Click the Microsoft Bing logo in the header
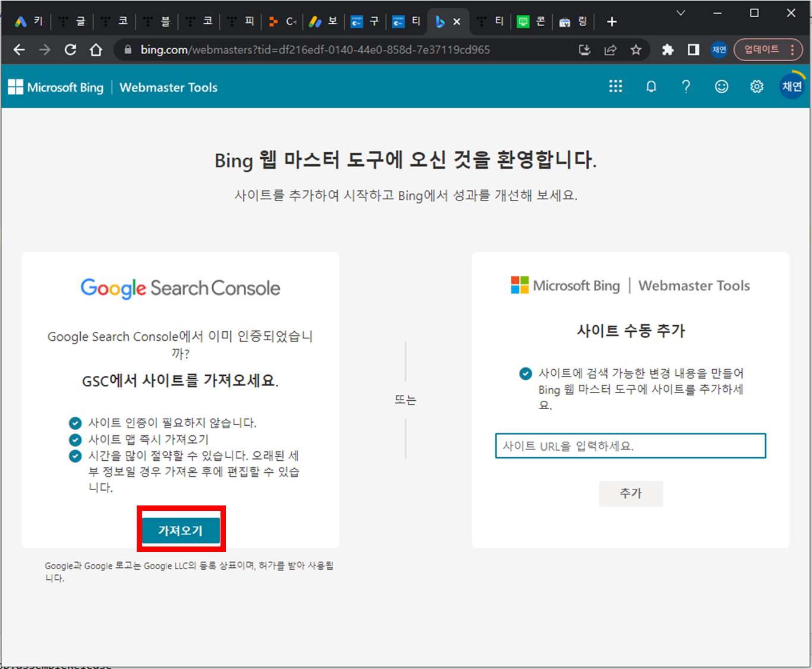 [56, 87]
